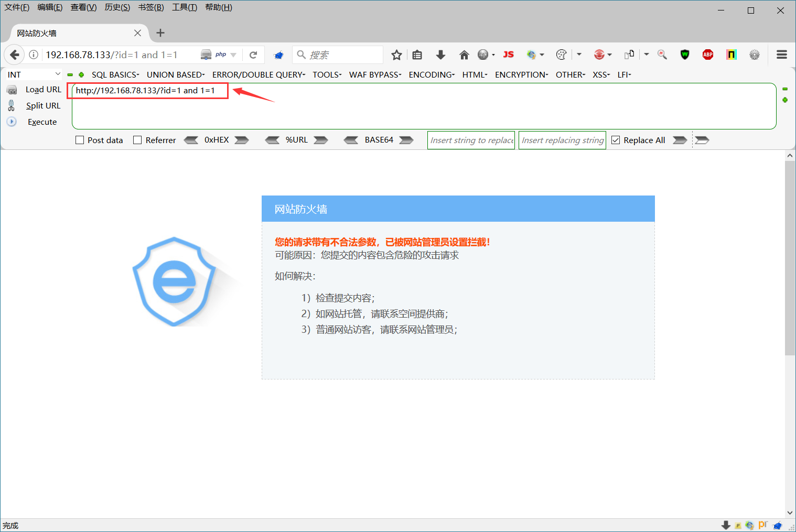Viewport: 796px width, 532px height.
Task: Click the magnifier search tool icon
Action: click(662, 55)
